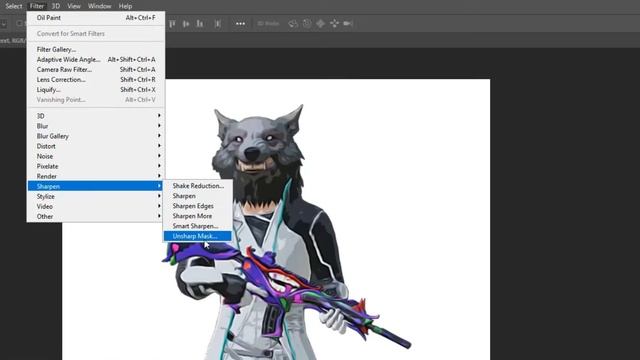Click the align top edges icon
Image resolution: width=640 pixels, height=360 pixels.
pos(172,24)
